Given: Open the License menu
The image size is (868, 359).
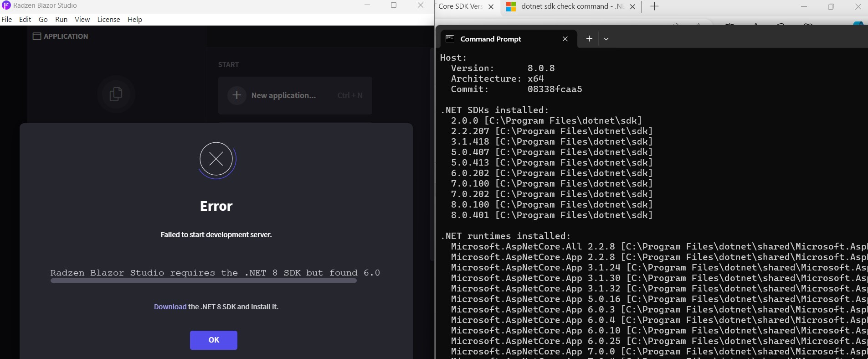Looking at the screenshot, I should click(108, 19).
